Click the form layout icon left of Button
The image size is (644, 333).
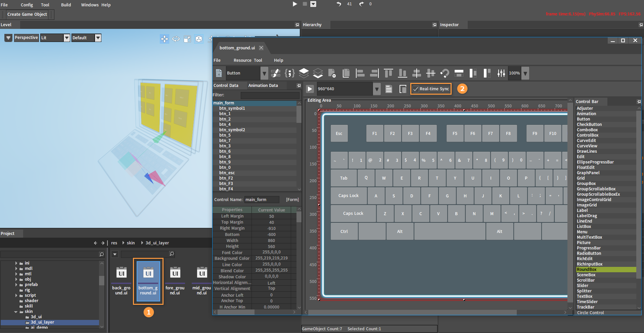(219, 73)
